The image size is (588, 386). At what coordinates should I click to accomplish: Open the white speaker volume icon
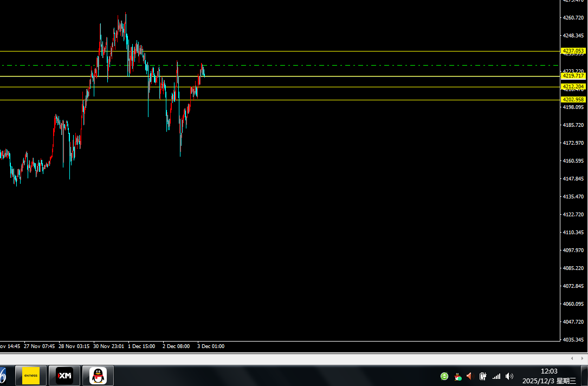pos(509,376)
